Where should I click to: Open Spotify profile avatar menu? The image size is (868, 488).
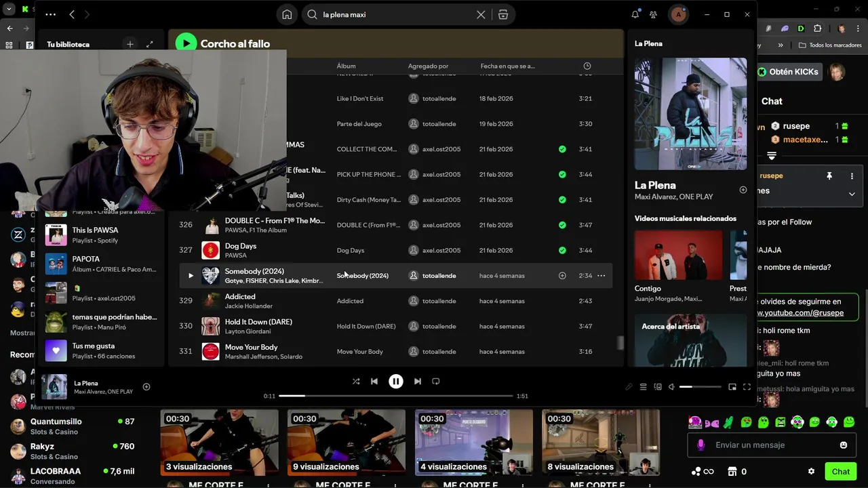point(678,14)
